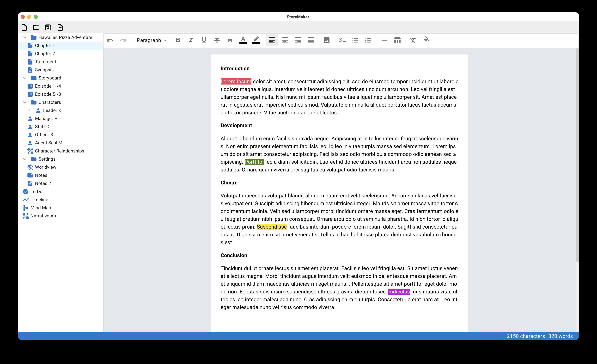Switch text alignment to center
Image resolution: width=597 pixels, height=364 pixels.
(284, 40)
